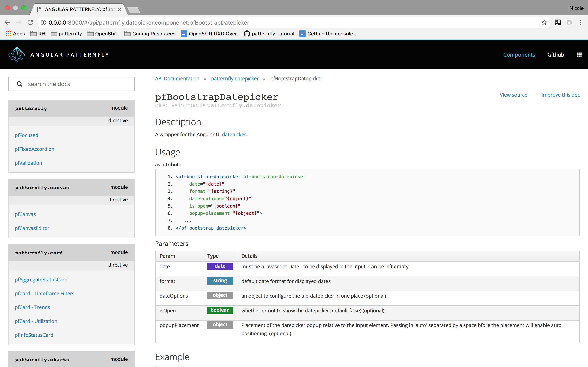Open Github in the header nav
The image size is (588, 367).
pyautogui.click(x=556, y=55)
